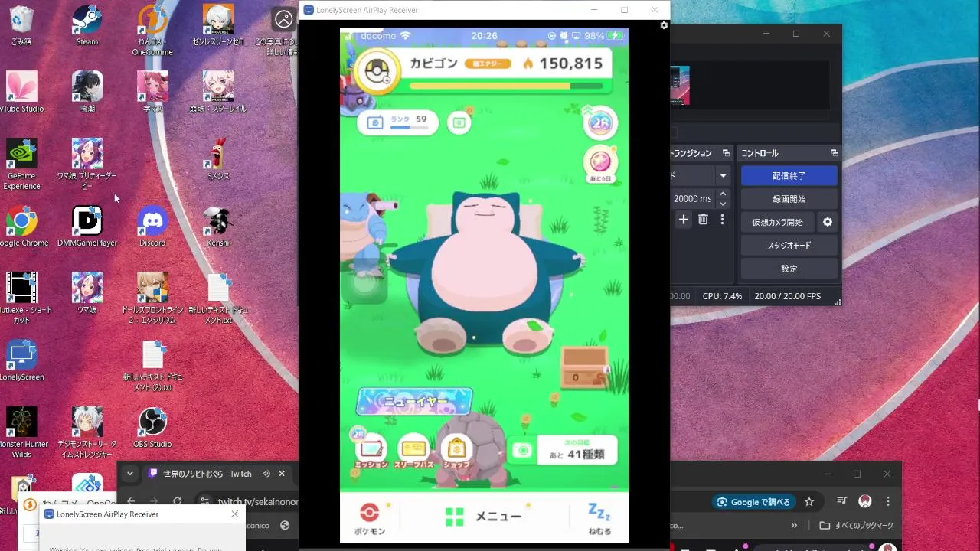Click the twitch.tv address bar
Image resolution: width=980 pixels, height=551 pixels.
[257, 502]
